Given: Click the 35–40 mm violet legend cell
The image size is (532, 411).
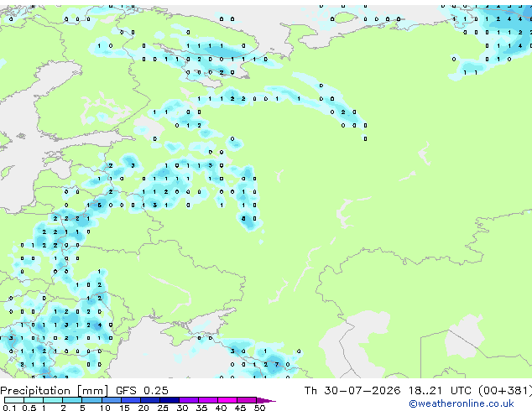Looking at the screenshot, I should [207, 400].
